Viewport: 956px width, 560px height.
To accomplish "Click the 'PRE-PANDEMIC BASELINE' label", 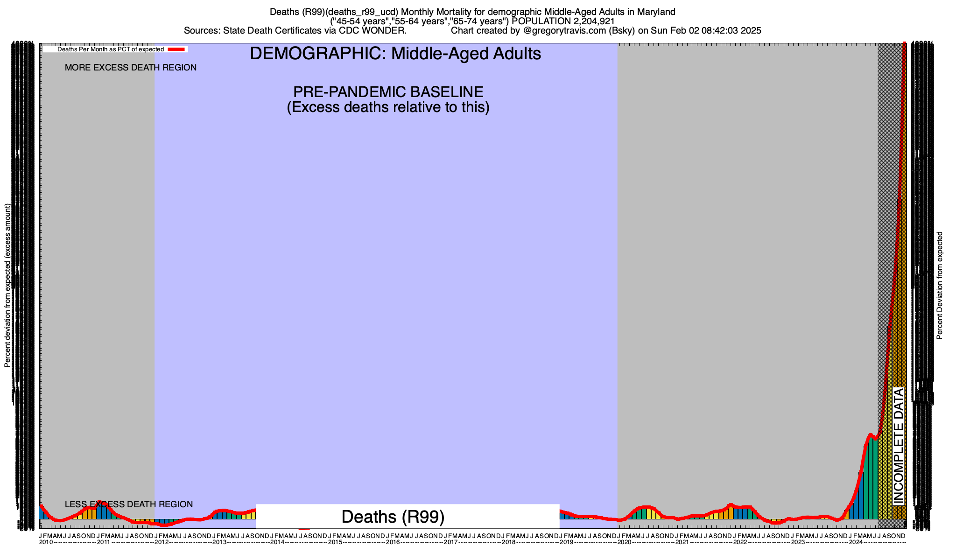I will tap(388, 91).
